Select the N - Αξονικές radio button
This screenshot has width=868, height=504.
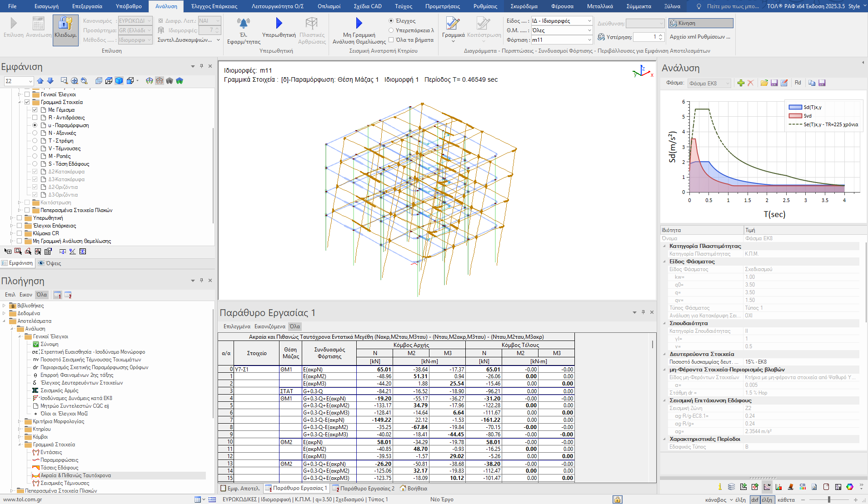click(35, 133)
